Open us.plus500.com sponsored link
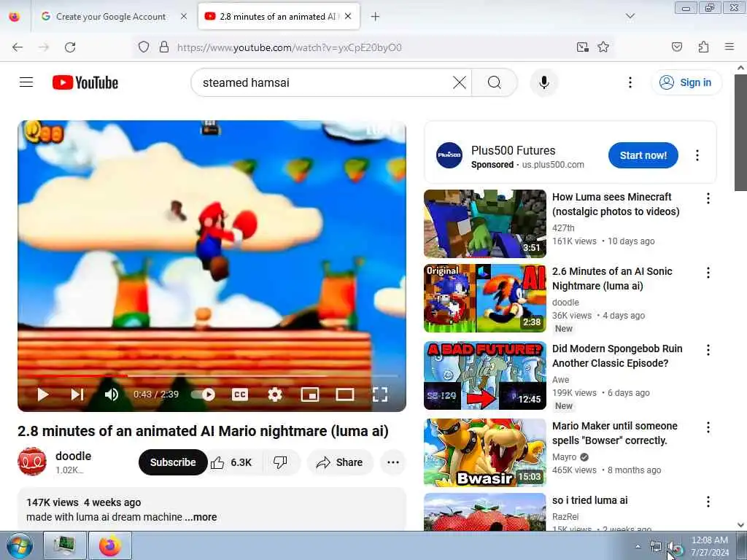 [x=553, y=165]
